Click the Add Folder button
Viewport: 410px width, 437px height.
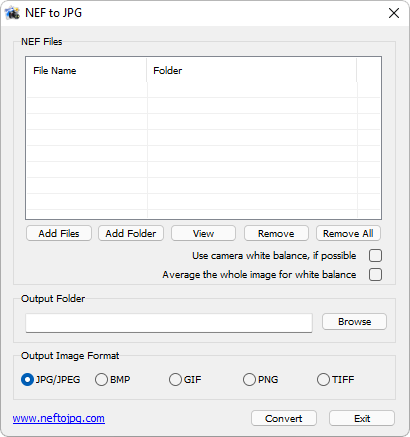pos(131,233)
